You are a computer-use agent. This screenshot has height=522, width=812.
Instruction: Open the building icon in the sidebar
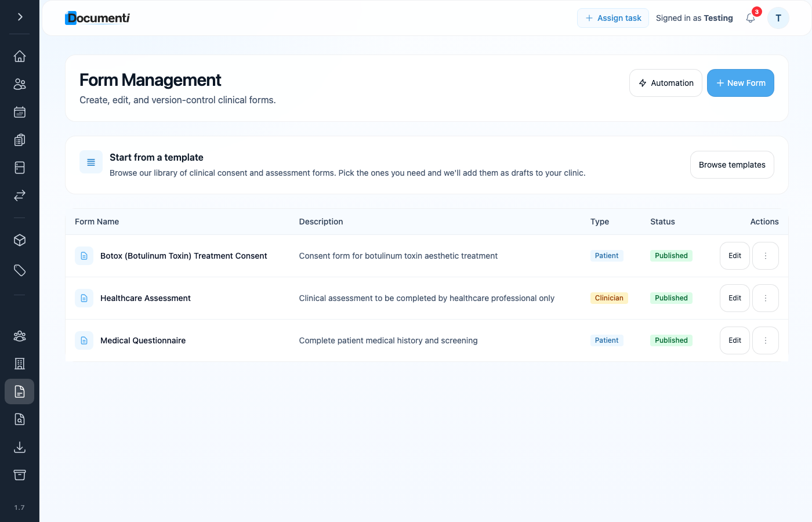[x=20, y=364]
